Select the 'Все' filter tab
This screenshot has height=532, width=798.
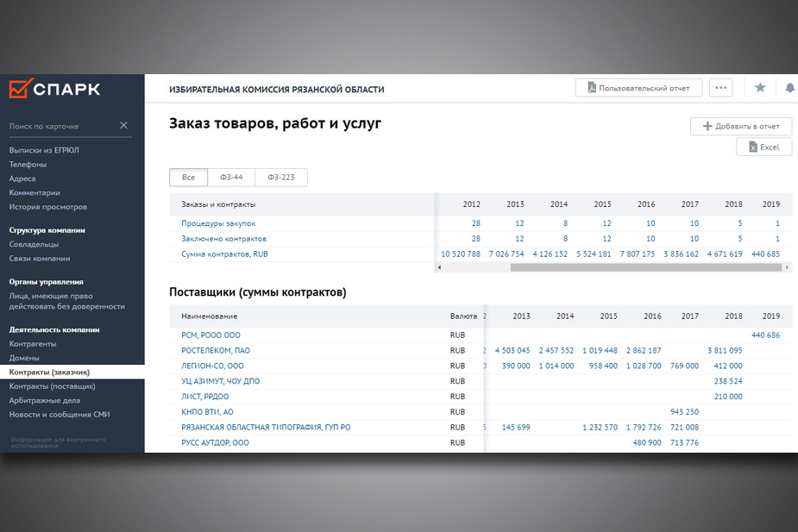pos(188,178)
